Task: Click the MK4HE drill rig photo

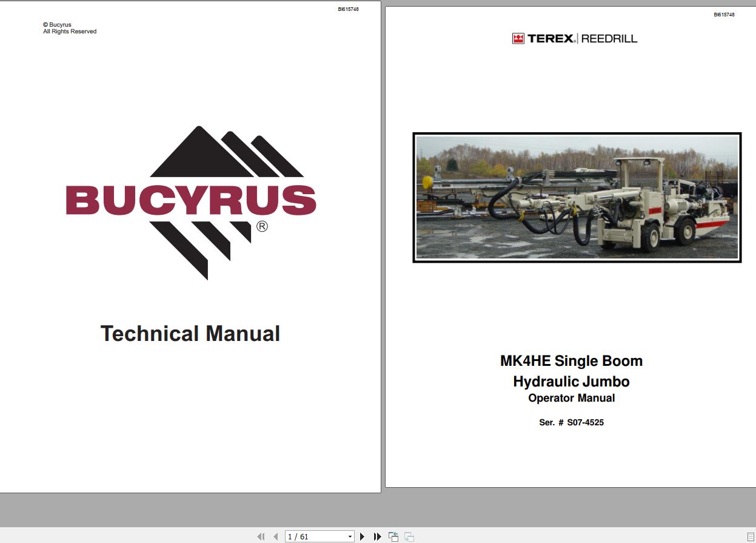Action: [x=577, y=198]
